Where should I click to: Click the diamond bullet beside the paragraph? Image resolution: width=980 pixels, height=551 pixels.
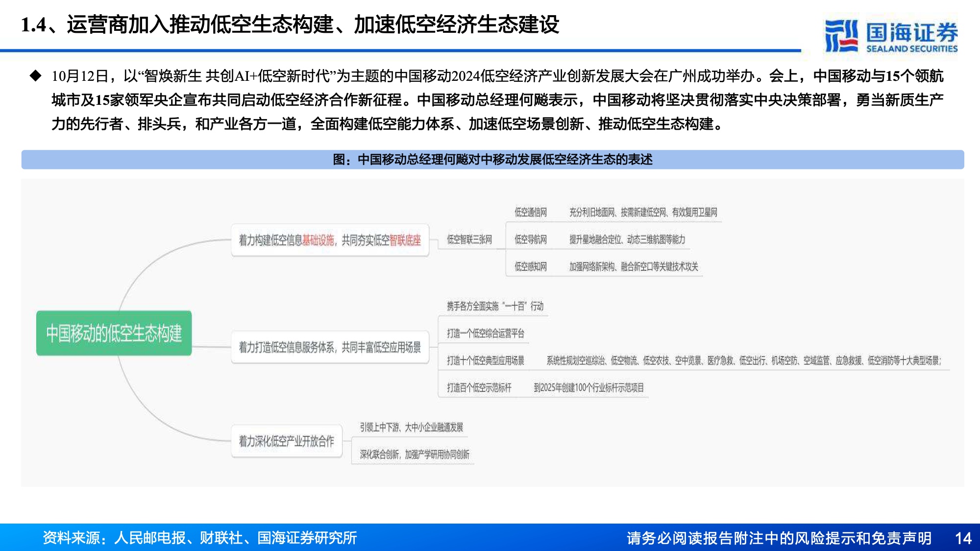point(35,75)
